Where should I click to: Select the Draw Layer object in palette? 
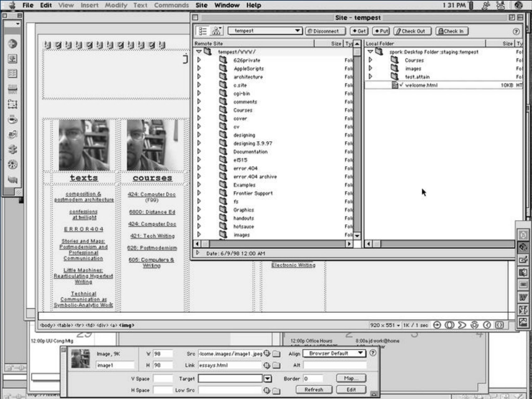(x=12, y=104)
